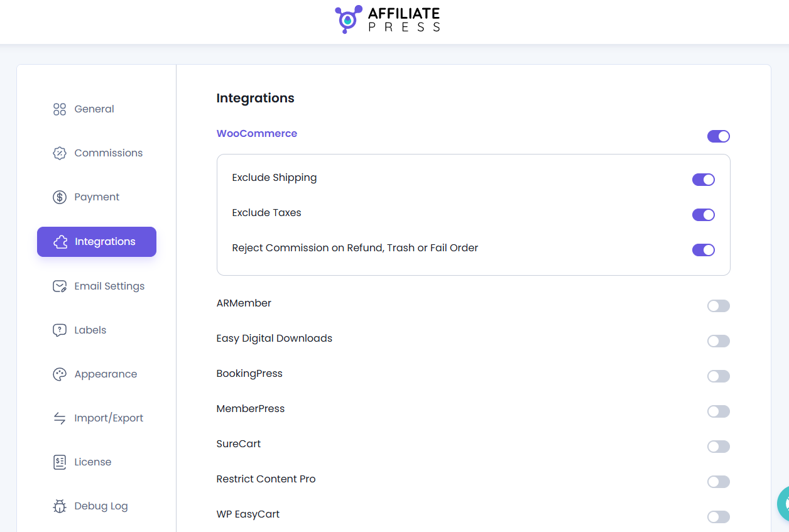Click the Commissions percent icon
789x532 pixels.
pyautogui.click(x=59, y=153)
